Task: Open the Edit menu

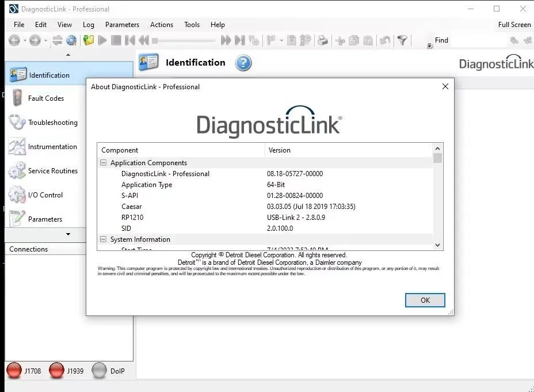Action: tap(40, 25)
